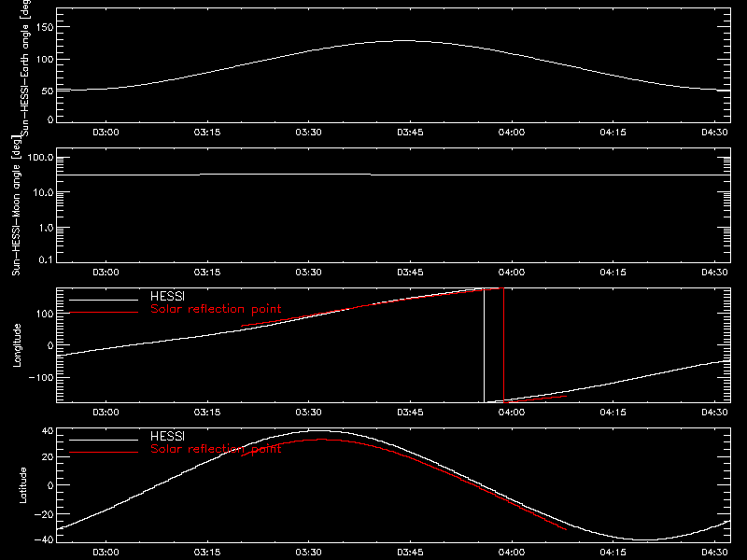Click 04:15 under the Latitude plot
Screen dimensions: 747x560
point(613,553)
